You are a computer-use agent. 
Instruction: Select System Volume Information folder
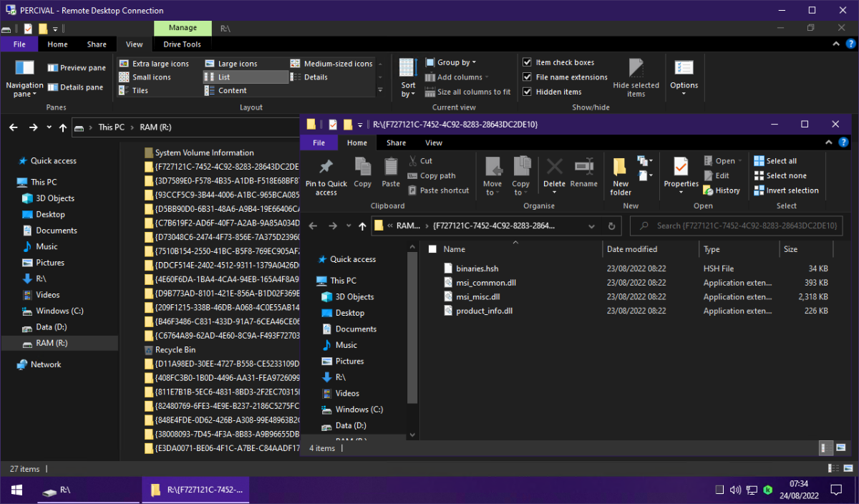point(205,152)
